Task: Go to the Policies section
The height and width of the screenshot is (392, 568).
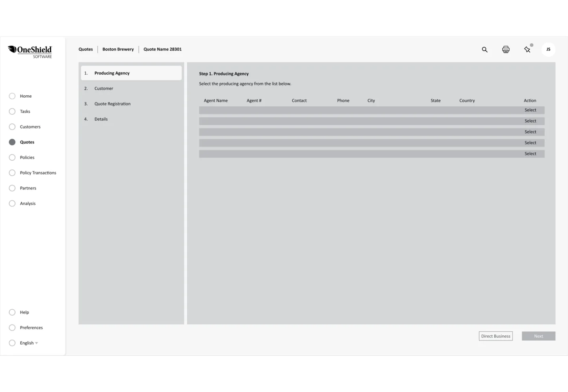Action: (27, 157)
